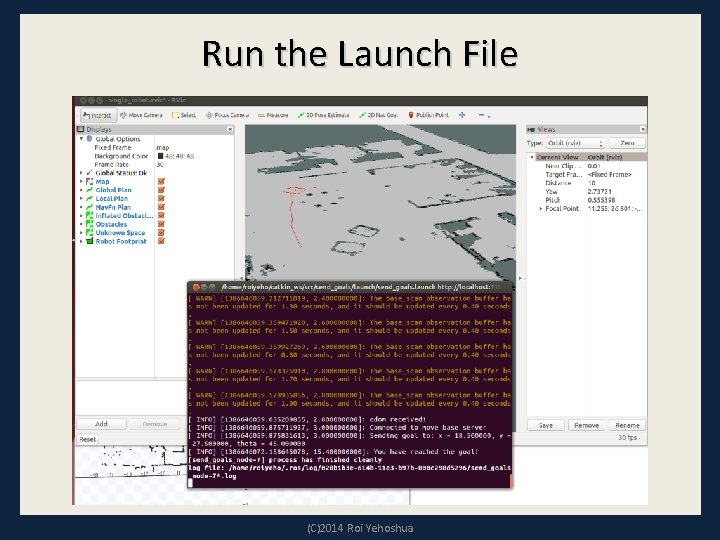720x540 pixels.
Task: Click the Rename view button
Action: pos(627,425)
